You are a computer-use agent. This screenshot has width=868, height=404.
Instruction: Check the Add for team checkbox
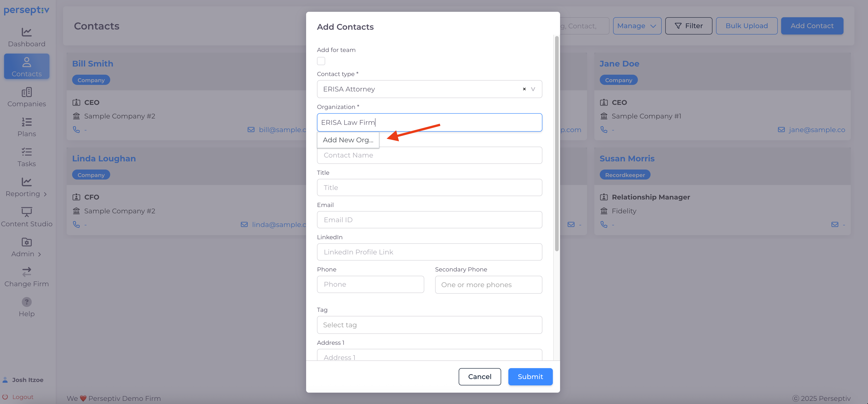pos(321,61)
